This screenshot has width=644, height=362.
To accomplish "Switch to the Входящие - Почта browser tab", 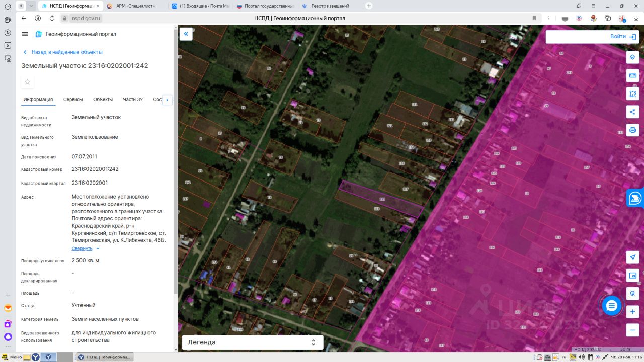I will pyautogui.click(x=199, y=6).
